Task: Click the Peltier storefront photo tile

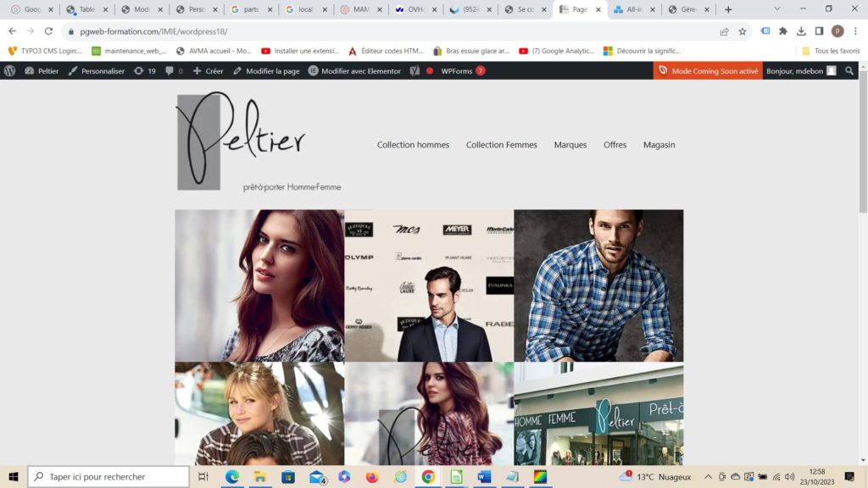Action: coord(598,413)
